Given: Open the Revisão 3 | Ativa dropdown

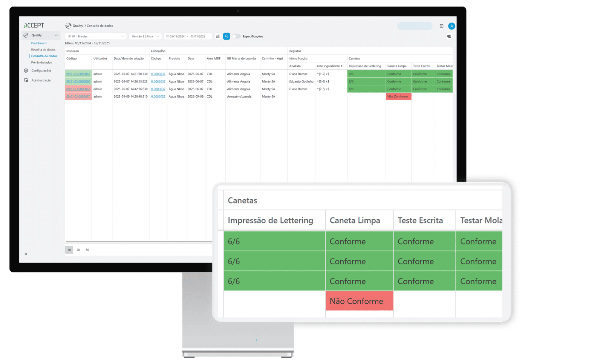Looking at the screenshot, I should 145,36.
